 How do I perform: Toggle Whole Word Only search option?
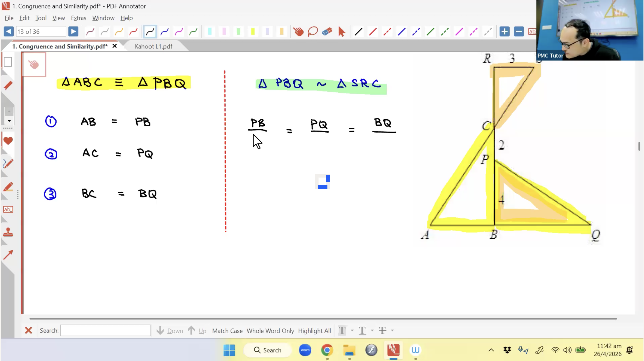pos(270,331)
